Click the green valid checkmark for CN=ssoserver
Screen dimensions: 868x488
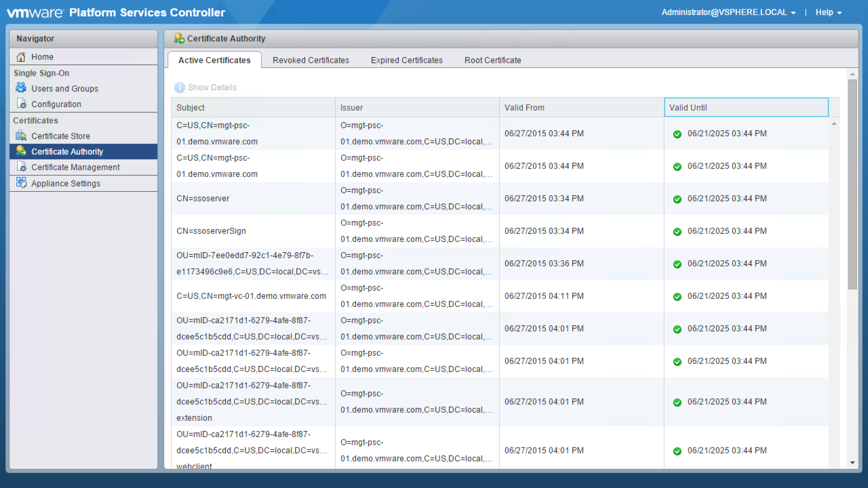pos(677,199)
